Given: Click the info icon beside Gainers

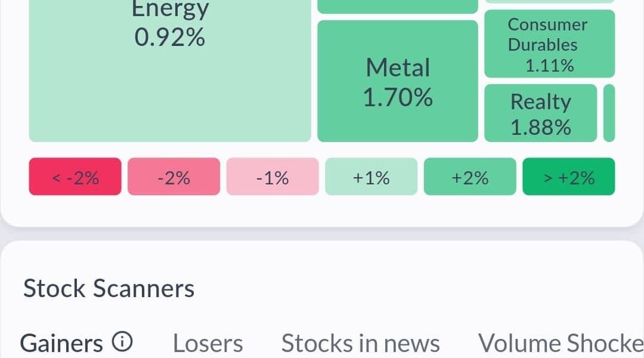Looking at the screenshot, I should (x=122, y=342).
